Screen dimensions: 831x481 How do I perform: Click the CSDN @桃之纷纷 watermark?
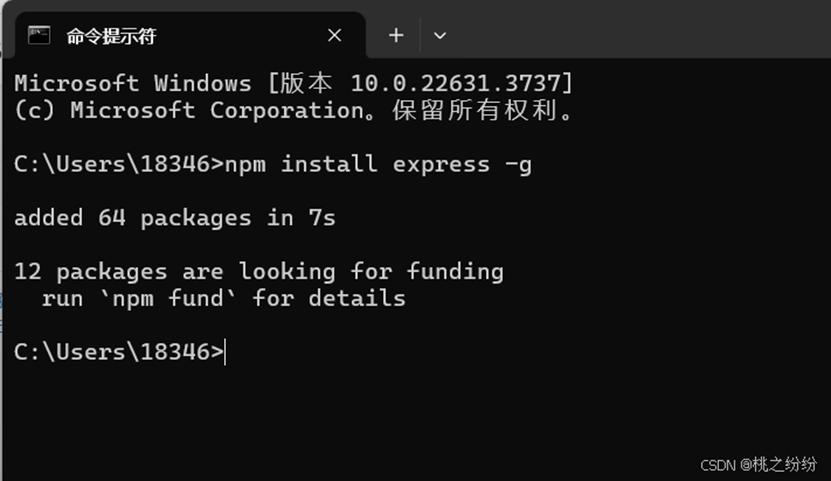(x=758, y=465)
